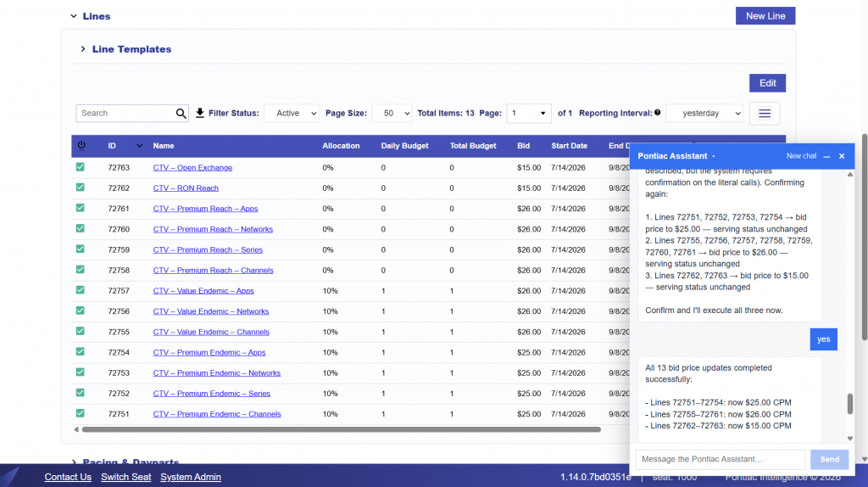Screen dimensions: 868x487
Task: Minimize the Pontiac Assistant chat
Action: [826, 157]
